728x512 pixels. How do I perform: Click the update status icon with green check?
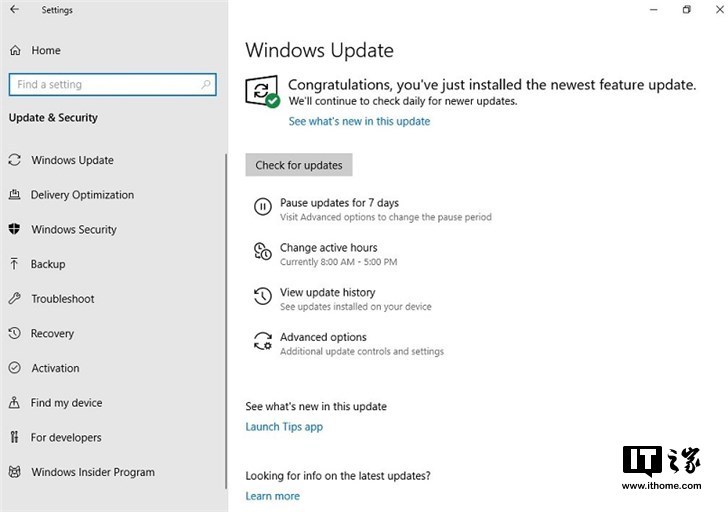[x=262, y=91]
